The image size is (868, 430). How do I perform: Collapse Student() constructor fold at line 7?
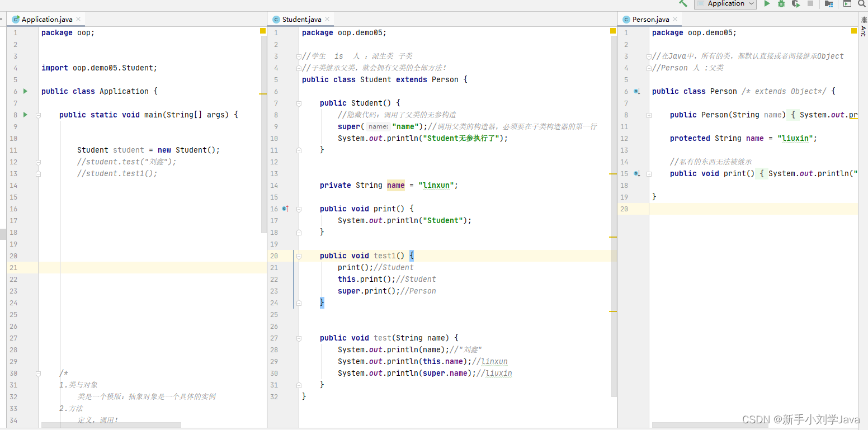click(x=299, y=103)
